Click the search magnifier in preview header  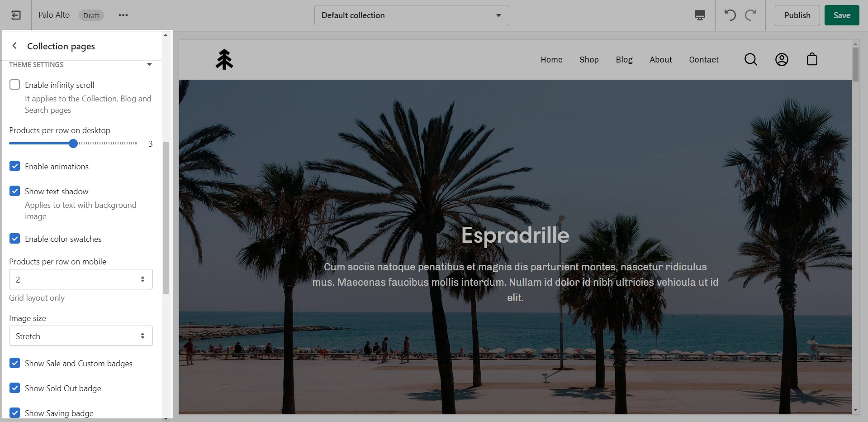pyautogui.click(x=750, y=59)
